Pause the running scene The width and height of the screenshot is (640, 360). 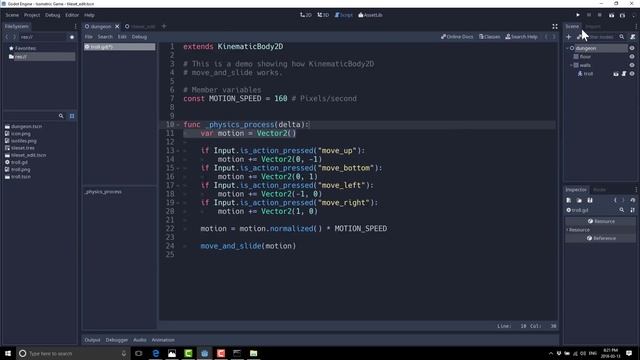(589, 15)
